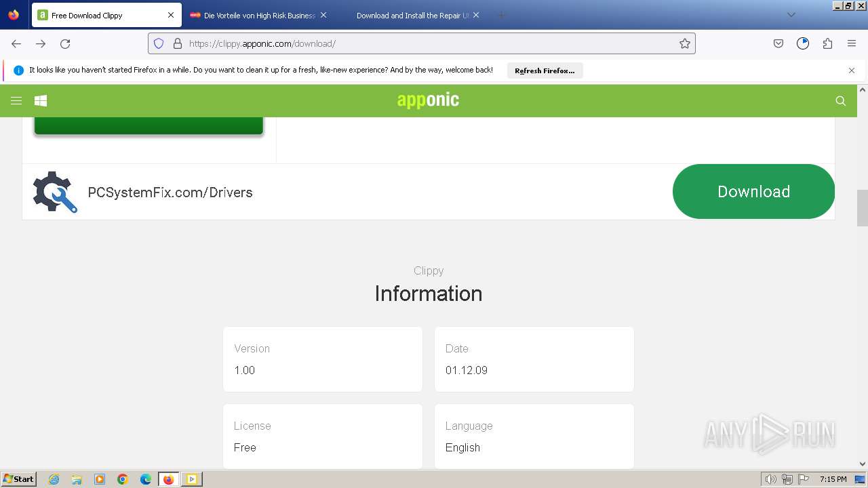Screen dimensions: 868x488
Task: Open the tracking protection shield icon
Action: coord(159,43)
